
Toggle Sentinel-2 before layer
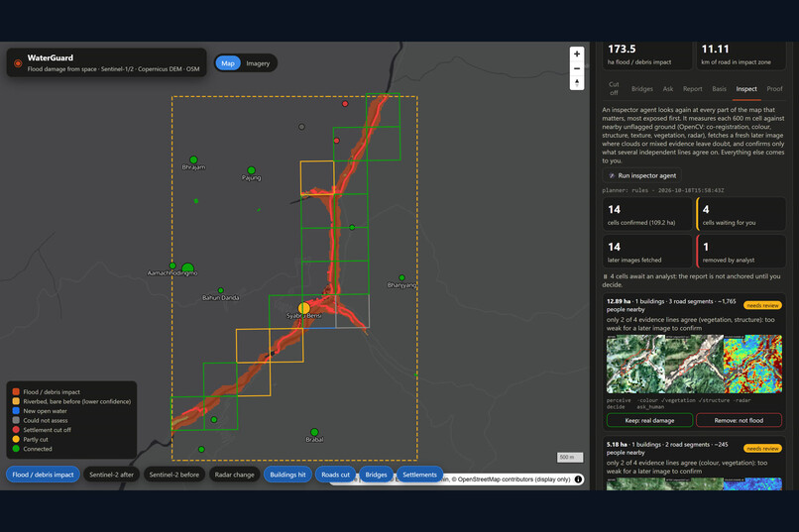pyautogui.click(x=174, y=475)
